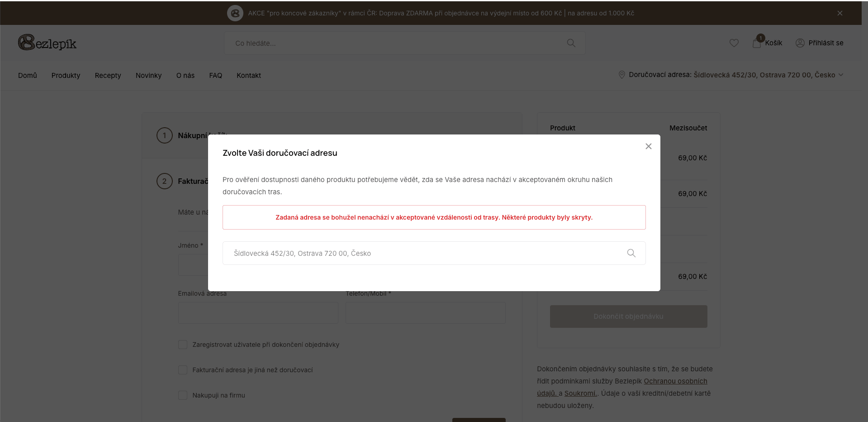Click the Bezlepík logo

(47, 43)
